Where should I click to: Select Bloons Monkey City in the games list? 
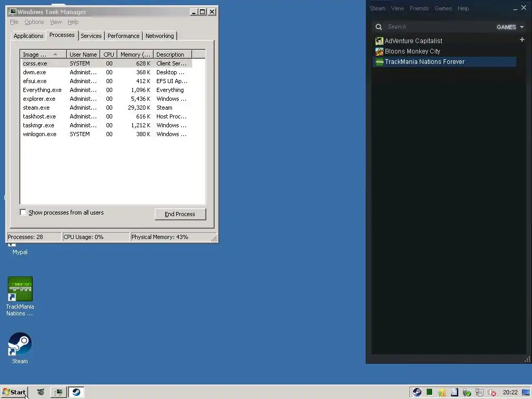pyautogui.click(x=445, y=51)
